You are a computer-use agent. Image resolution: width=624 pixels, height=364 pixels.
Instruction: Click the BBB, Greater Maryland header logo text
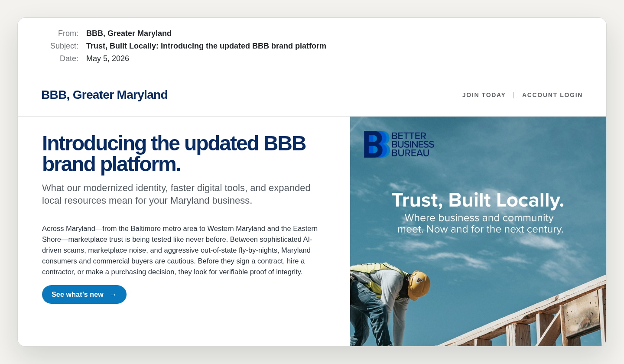click(x=104, y=95)
